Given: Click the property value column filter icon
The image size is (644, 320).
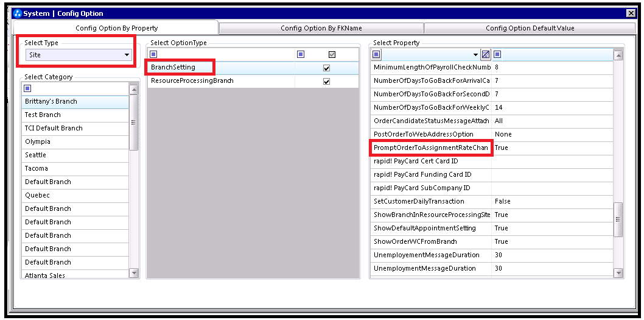Looking at the screenshot, I should 497,55.
